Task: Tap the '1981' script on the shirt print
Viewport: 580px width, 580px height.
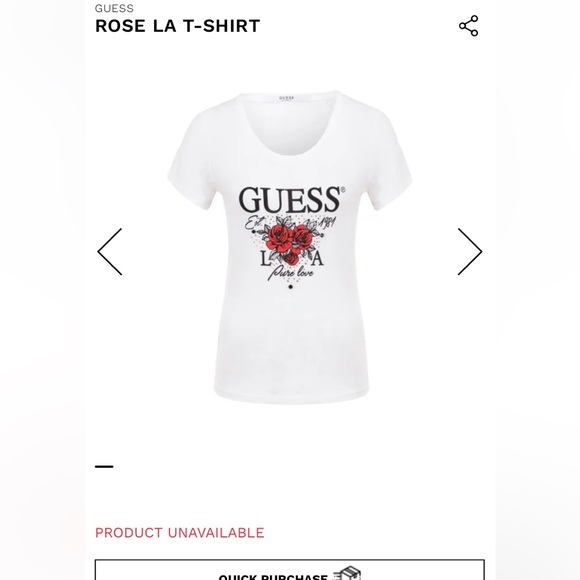Action: click(327, 222)
